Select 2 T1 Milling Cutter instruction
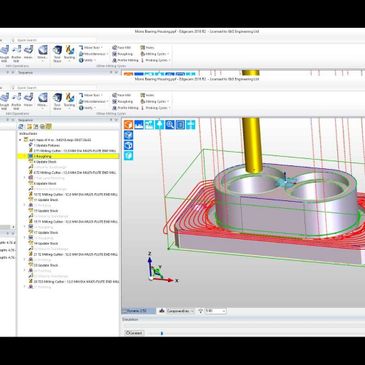The image size is (365, 365). pyautogui.click(x=73, y=151)
